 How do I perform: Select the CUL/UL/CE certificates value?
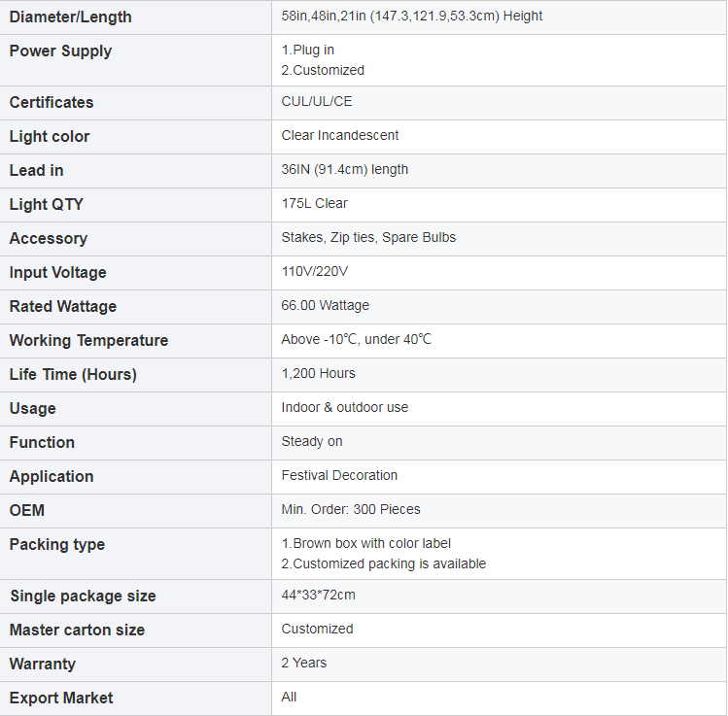click(x=317, y=102)
